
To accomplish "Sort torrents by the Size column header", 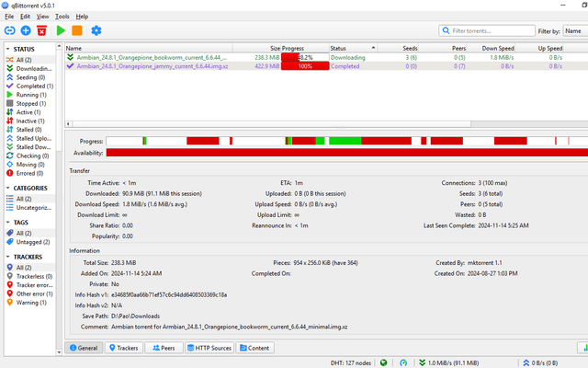I will tap(256, 48).
